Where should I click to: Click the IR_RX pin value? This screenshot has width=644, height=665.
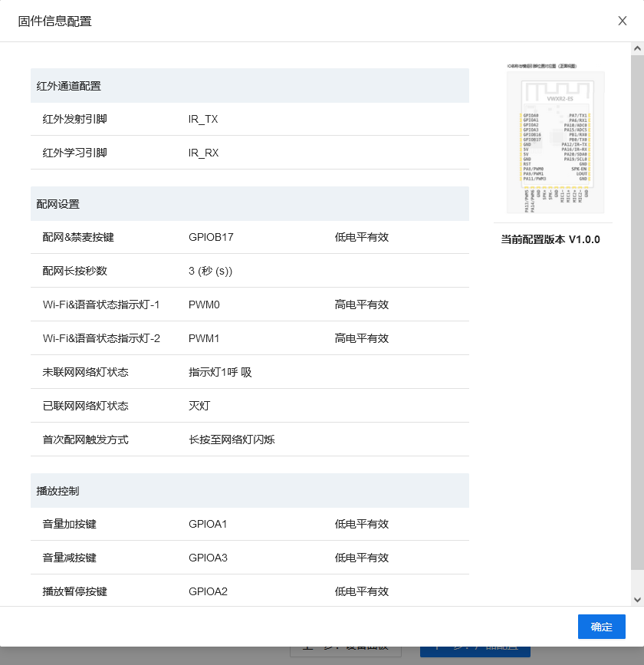(204, 153)
